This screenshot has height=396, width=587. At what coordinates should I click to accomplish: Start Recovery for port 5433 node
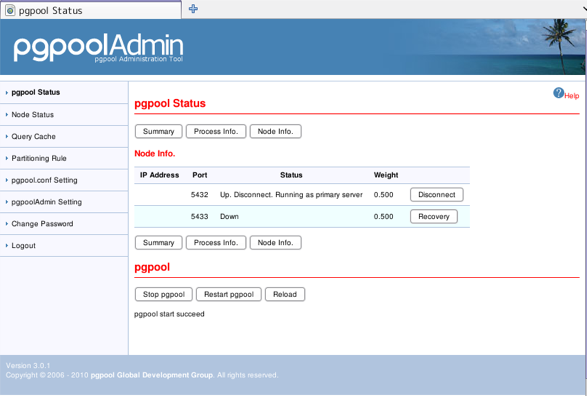[x=434, y=216]
